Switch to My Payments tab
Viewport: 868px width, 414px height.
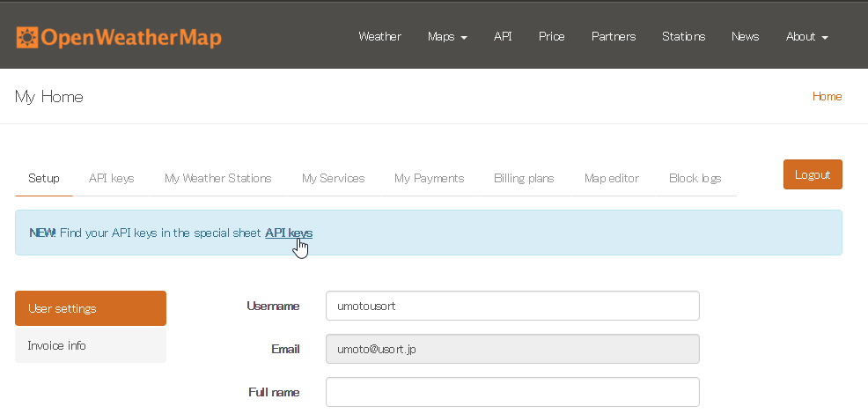point(429,179)
